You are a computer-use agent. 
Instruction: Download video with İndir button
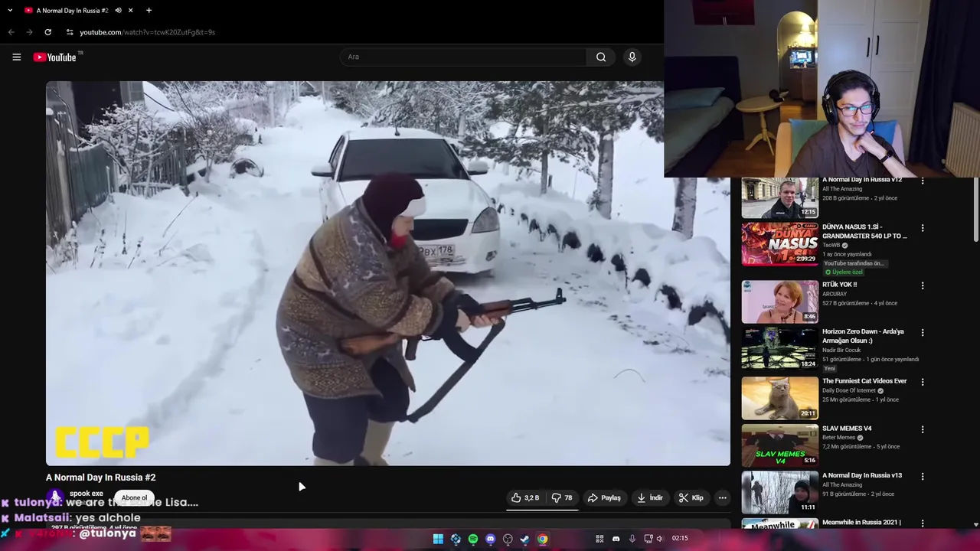(x=649, y=497)
